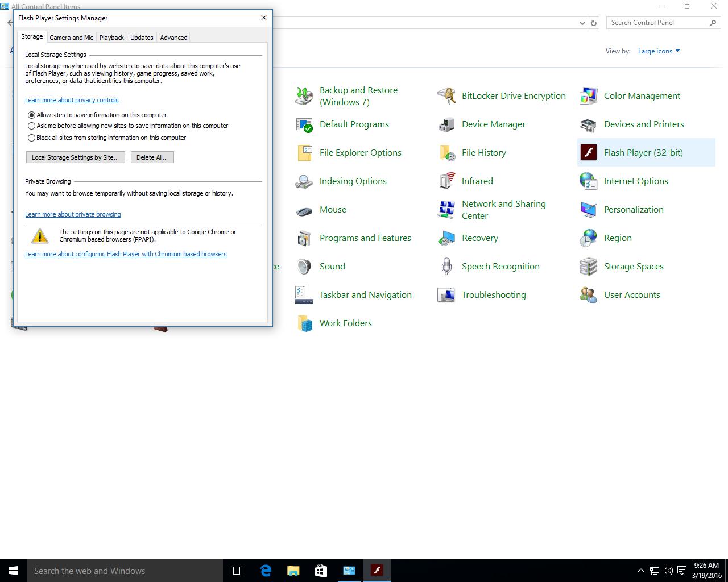This screenshot has width=728, height=582.
Task: Open the Mouse settings icon
Action: click(x=304, y=210)
